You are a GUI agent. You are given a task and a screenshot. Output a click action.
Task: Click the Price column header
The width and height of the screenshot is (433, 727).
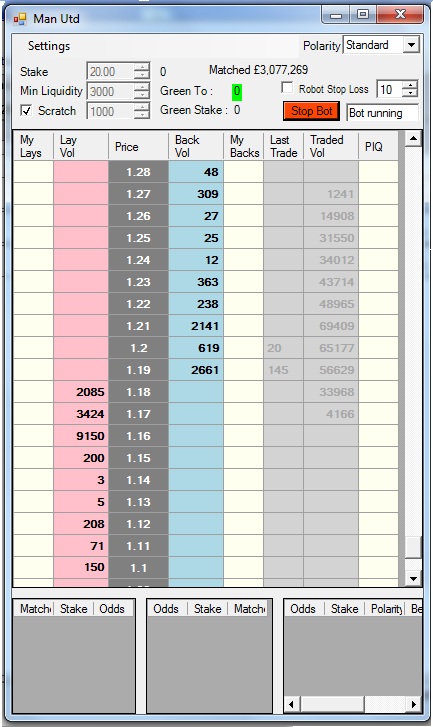click(x=138, y=146)
